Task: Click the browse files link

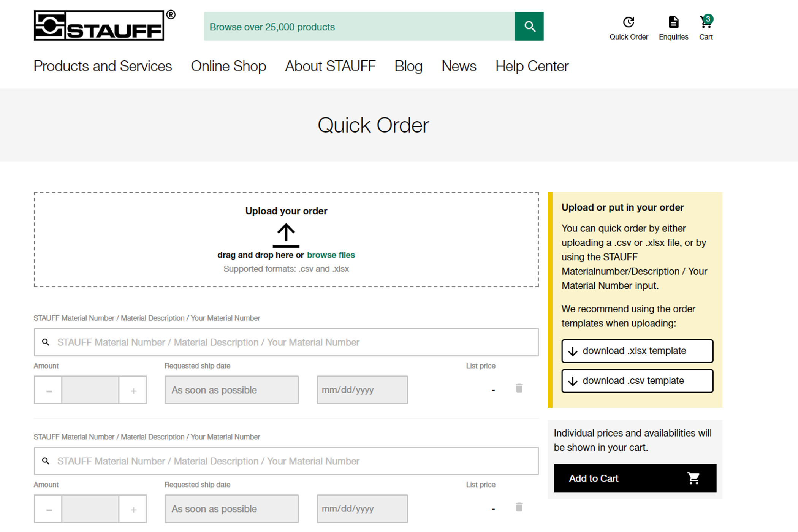Action: point(330,255)
